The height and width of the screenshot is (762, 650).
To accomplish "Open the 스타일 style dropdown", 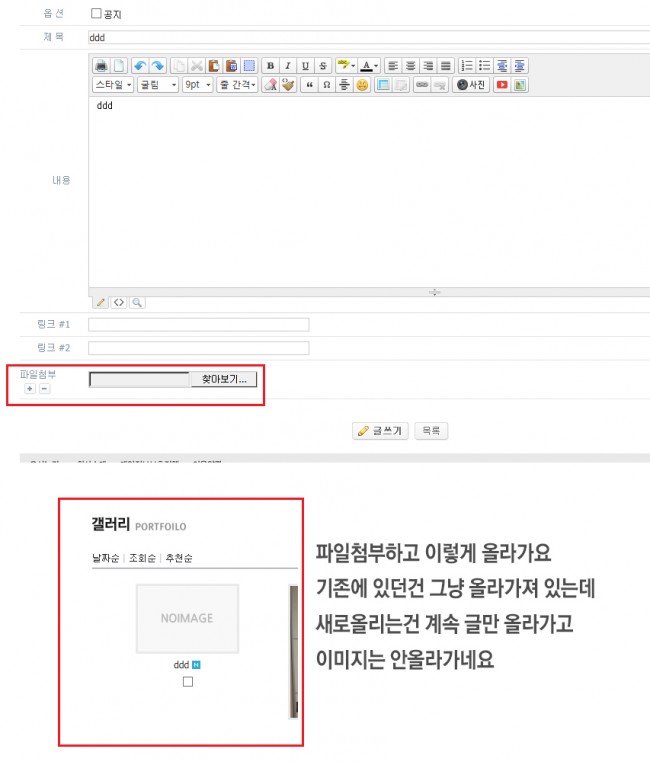I will click(x=113, y=85).
